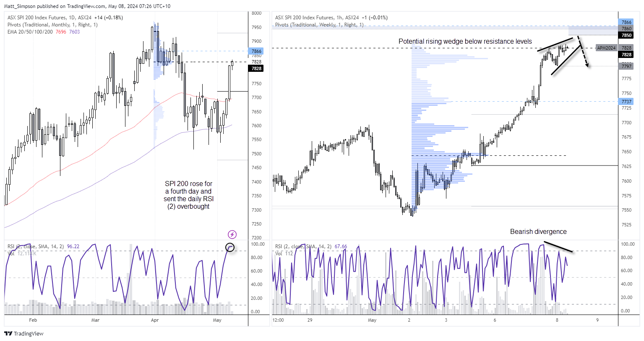
Task: Click the black 7850 label on hourly price axis
Action: (626, 36)
